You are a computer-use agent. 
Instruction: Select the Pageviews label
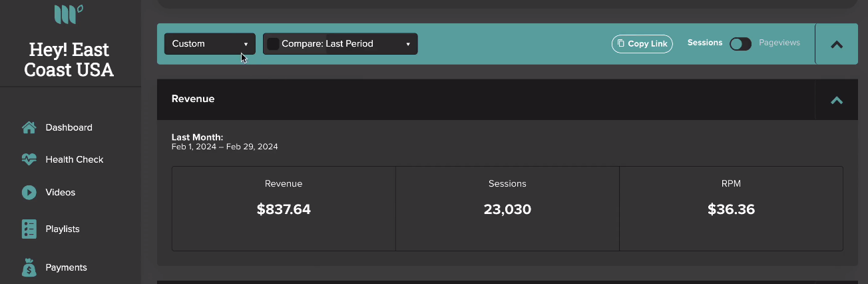[x=779, y=43]
